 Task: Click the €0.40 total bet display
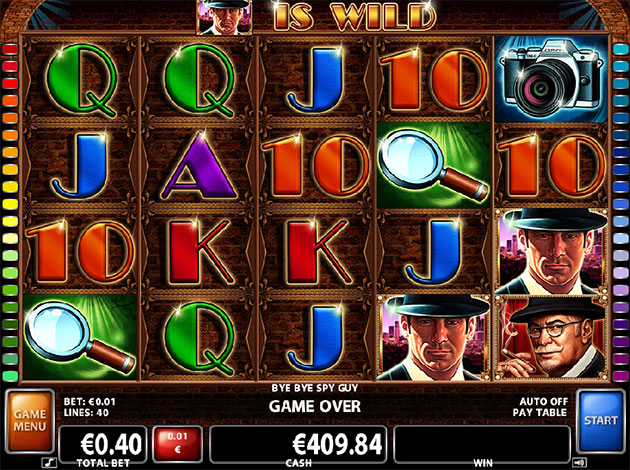(103, 444)
